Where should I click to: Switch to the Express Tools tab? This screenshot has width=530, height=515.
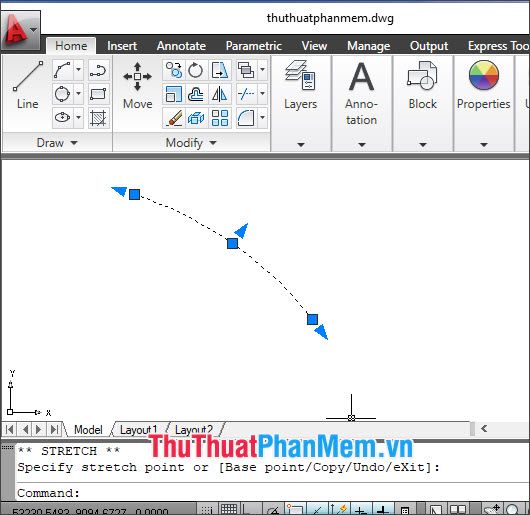pyautogui.click(x=498, y=46)
